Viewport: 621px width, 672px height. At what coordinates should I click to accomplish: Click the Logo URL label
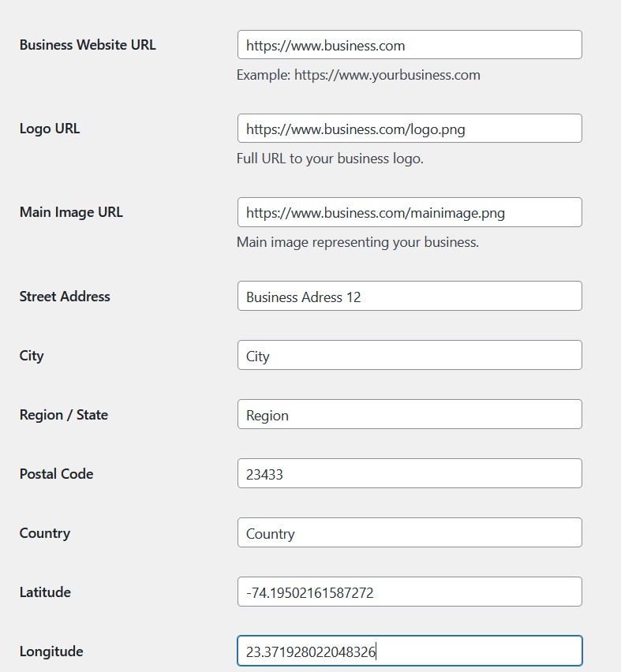tap(49, 129)
